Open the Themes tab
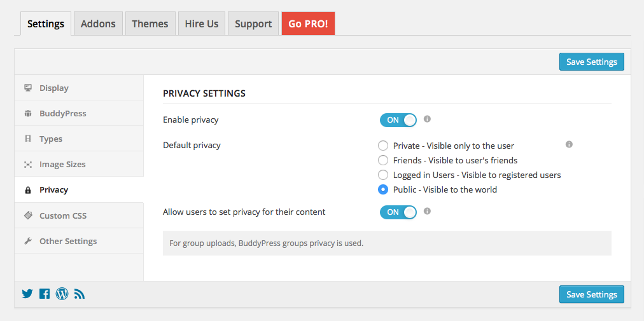The width and height of the screenshot is (644, 321). tap(150, 24)
